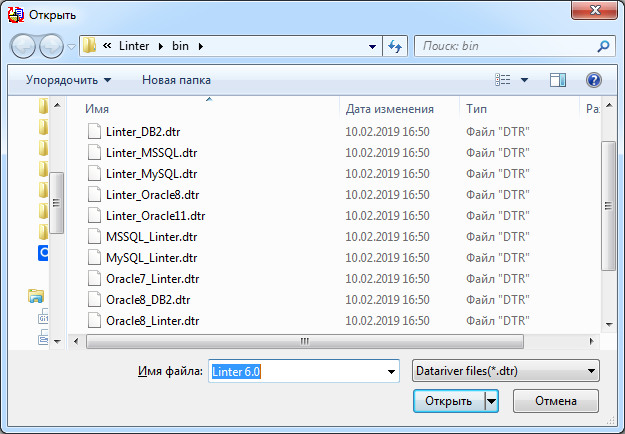Select file Linter_Oracle11.dtr
This screenshot has height=434, width=625.
click(x=155, y=216)
